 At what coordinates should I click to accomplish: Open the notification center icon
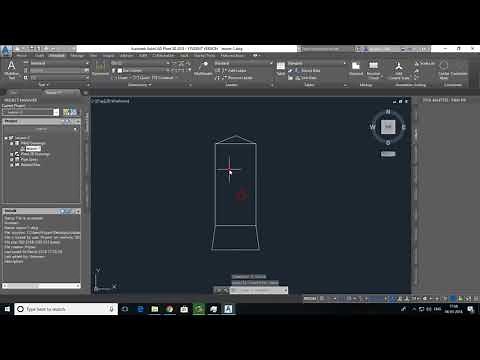470,309
